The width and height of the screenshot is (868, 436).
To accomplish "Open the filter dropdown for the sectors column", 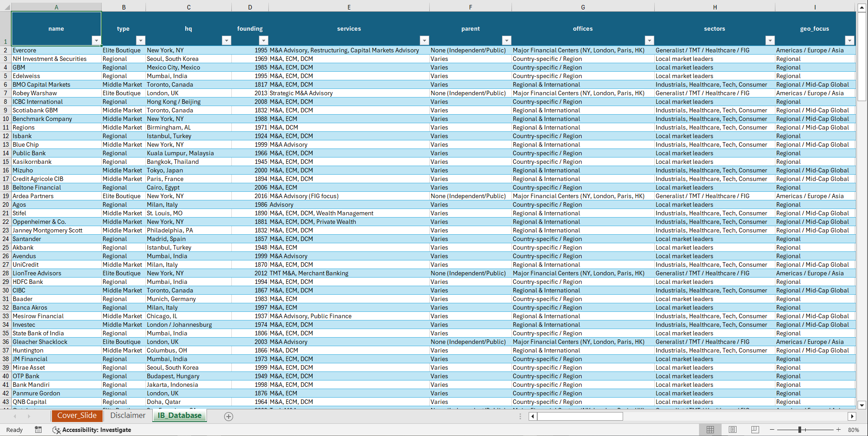I will pyautogui.click(x=770, y=40).
